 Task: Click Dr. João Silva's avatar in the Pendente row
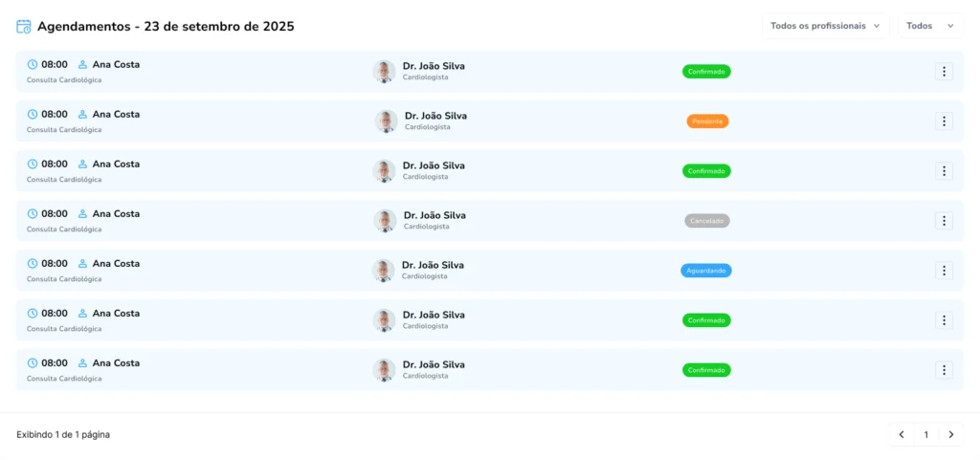click(x=386, y=121)
